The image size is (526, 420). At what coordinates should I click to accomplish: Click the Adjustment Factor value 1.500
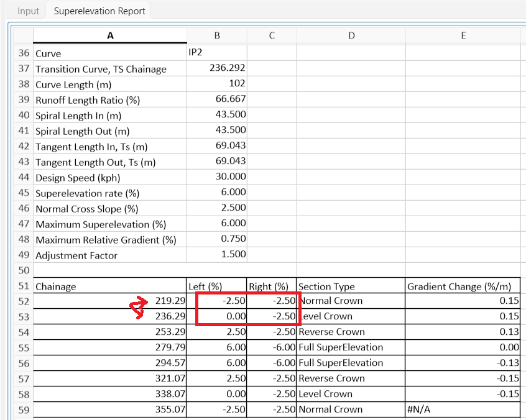[x=216, y=255]
